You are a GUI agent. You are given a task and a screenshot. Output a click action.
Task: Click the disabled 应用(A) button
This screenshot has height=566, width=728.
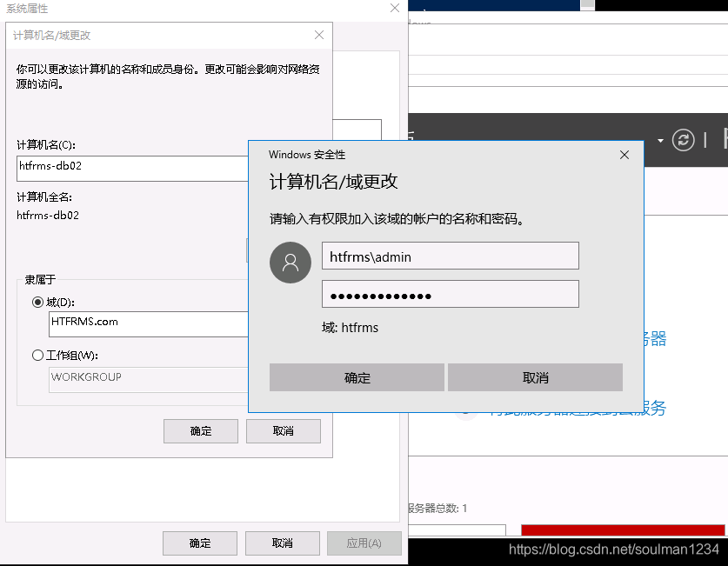tap(364, 543)
